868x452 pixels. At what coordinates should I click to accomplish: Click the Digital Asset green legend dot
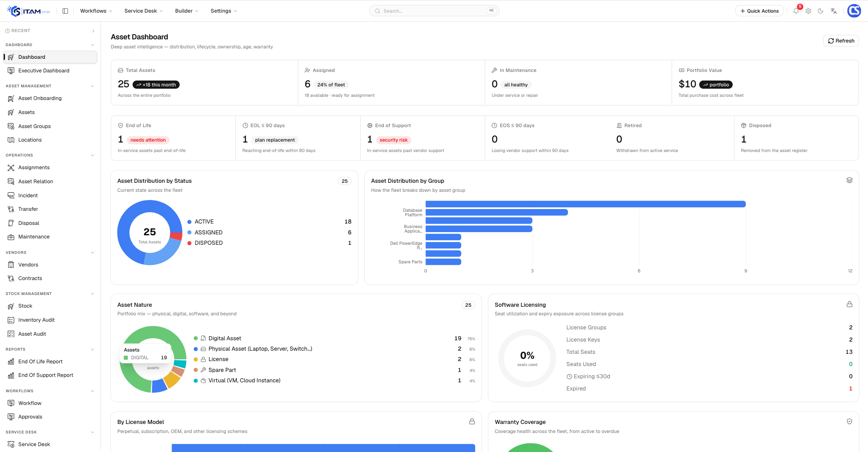196,338
